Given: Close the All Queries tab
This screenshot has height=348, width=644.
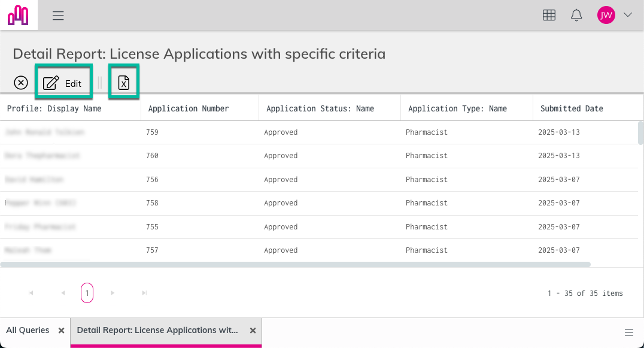Looking at the screenshot, I should 61,331.
